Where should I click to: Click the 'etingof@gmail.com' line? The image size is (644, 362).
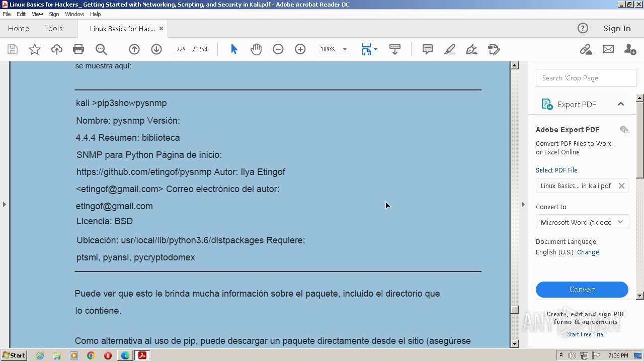click(114, 206)
